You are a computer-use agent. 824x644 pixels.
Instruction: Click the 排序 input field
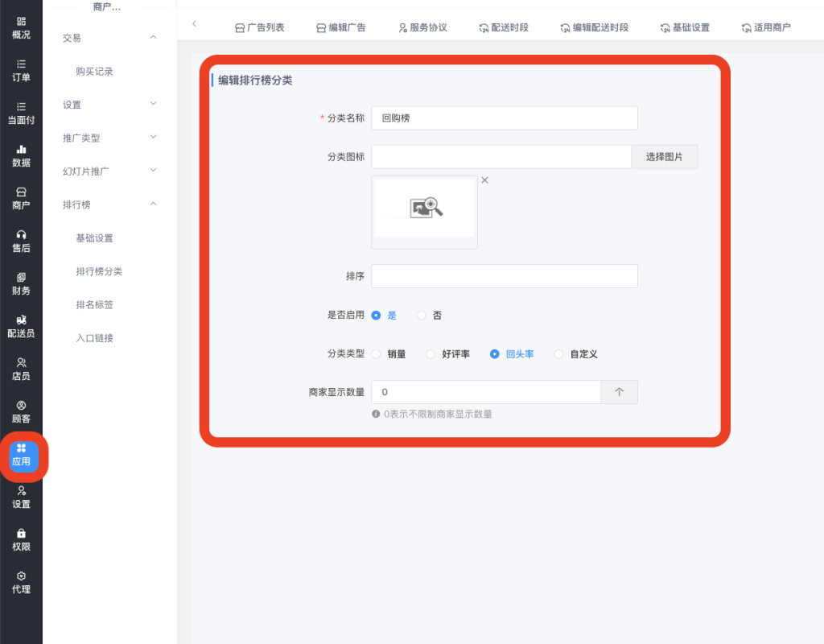[x=504, y=276]
